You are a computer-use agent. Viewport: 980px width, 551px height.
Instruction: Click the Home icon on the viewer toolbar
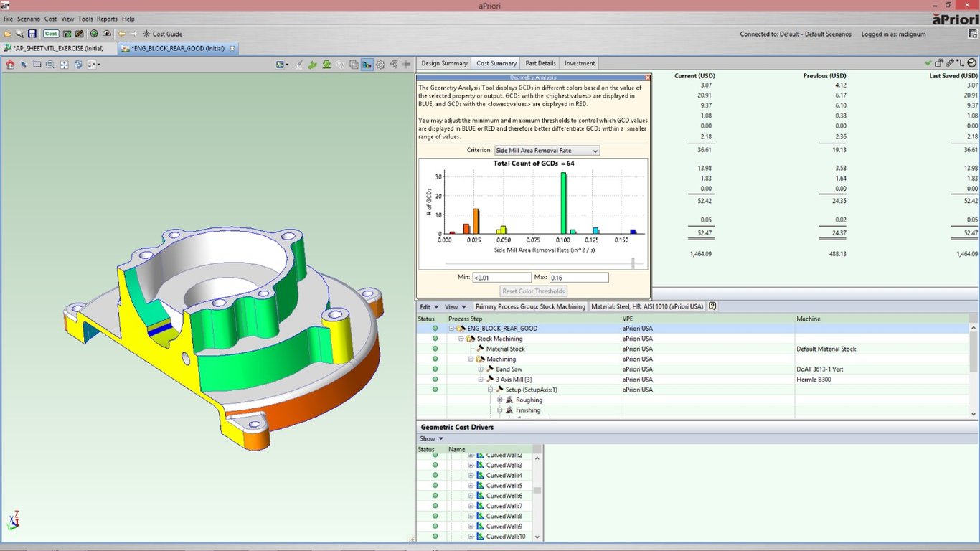10,64
